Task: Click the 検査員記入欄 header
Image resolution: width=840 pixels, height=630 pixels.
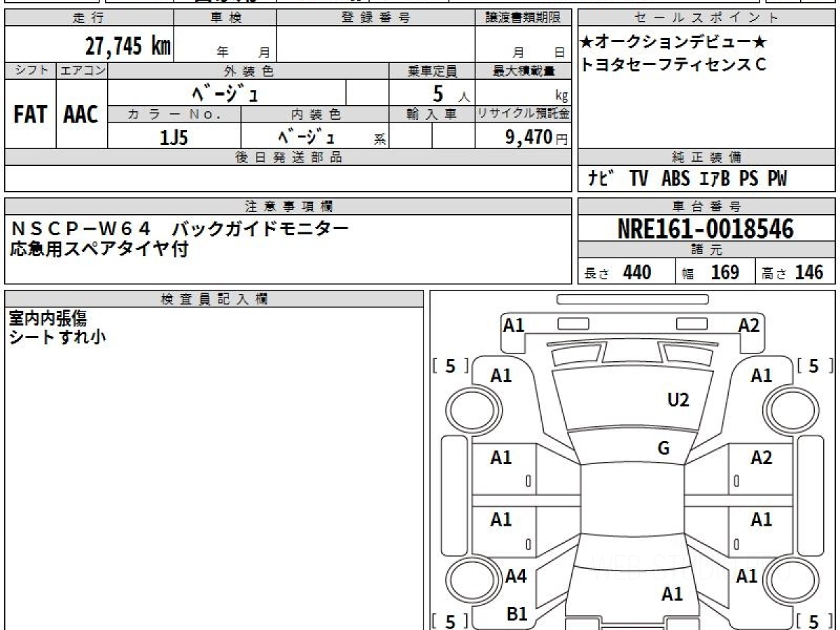Action: coord(214,299)
